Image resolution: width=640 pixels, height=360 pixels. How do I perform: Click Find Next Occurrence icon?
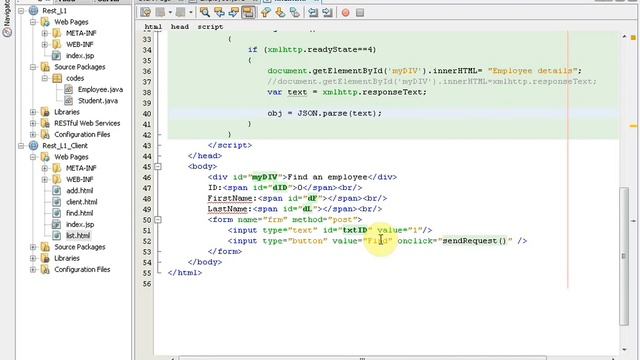click(x=233, y=13)
